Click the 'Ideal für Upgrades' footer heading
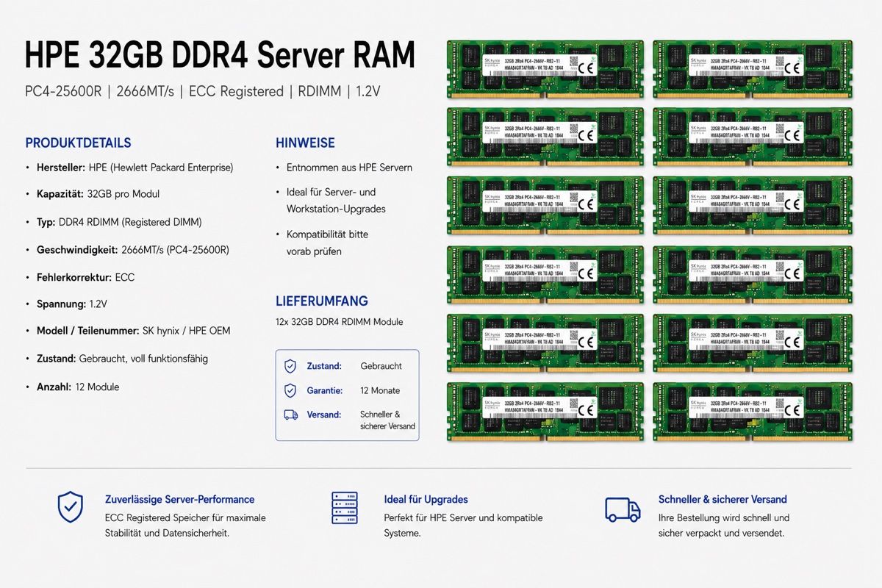 426,499
